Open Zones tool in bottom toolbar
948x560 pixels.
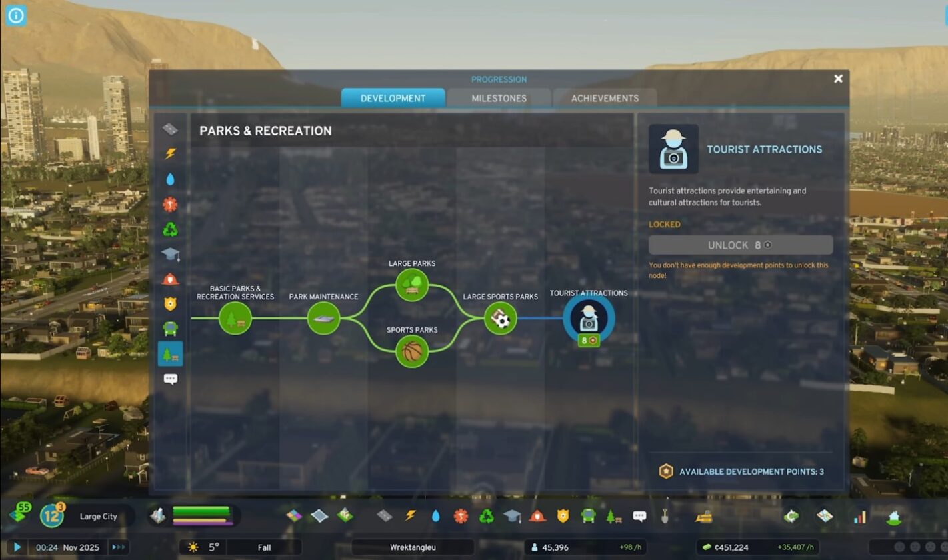tap(294, 516)
